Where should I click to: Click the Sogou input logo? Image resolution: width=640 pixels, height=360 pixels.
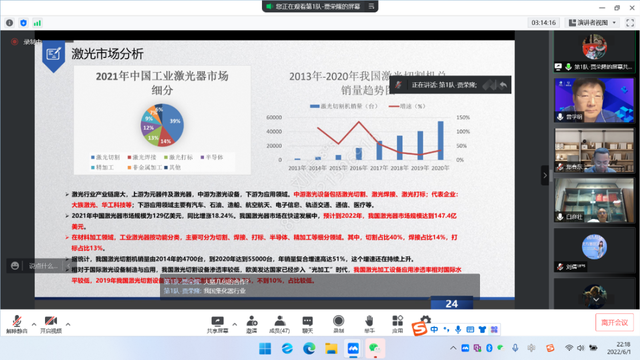point(419,329)
